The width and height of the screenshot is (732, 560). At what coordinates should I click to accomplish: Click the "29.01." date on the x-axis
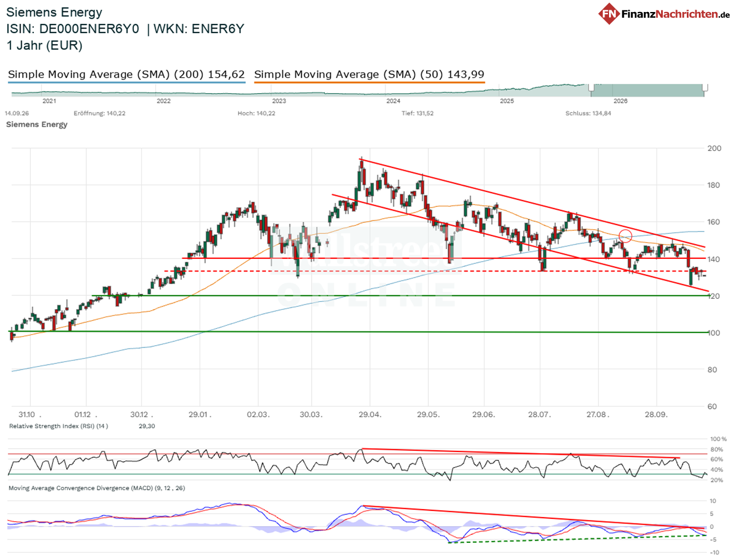pos(200,414)
